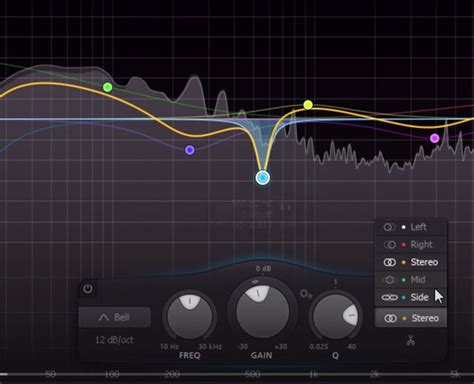Click the 0 dB gain value readout
This screenshot has height=384, width=474.
click(263, 269)
